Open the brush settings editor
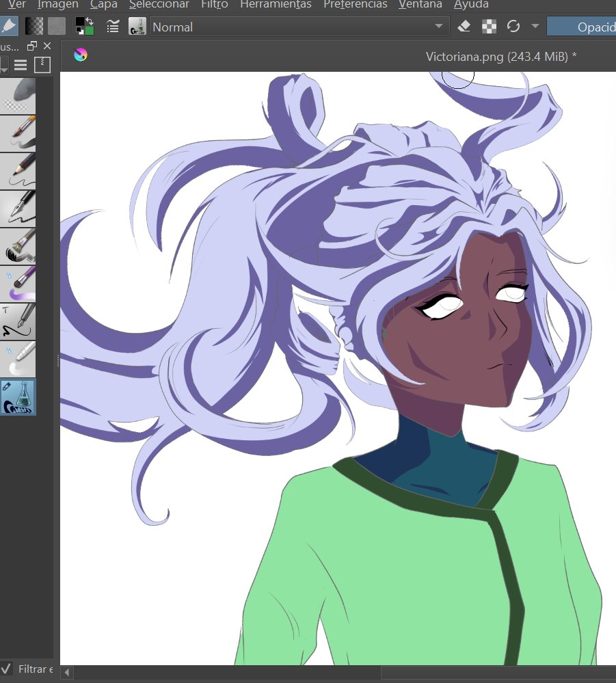 click(x=113, y=27)
